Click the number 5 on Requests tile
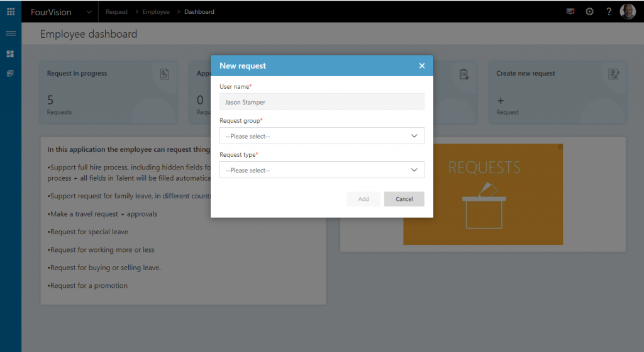644x352 pixels. pyautogui.click(x=50, y=100)
